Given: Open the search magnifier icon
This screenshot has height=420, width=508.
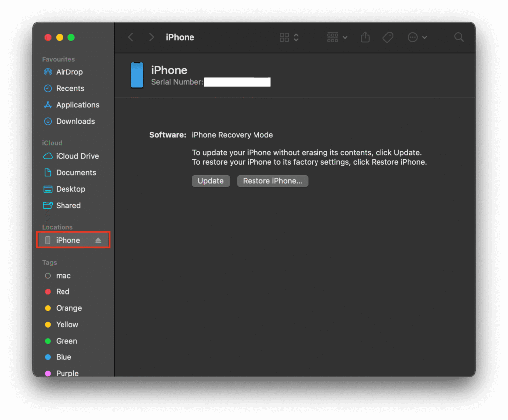Looking at the screenshot, I should pyautogui.click(x=459, y=37).
